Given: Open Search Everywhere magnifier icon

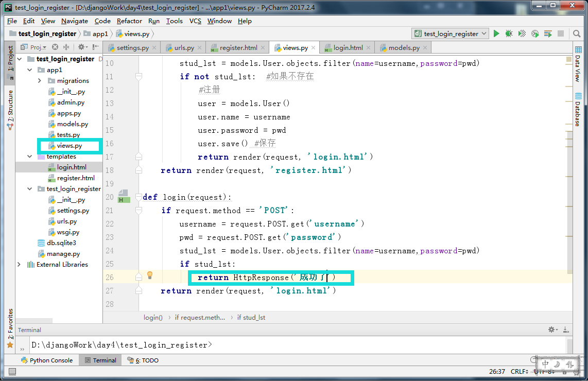Looking at the screenshot, I should tap(577, 34).
